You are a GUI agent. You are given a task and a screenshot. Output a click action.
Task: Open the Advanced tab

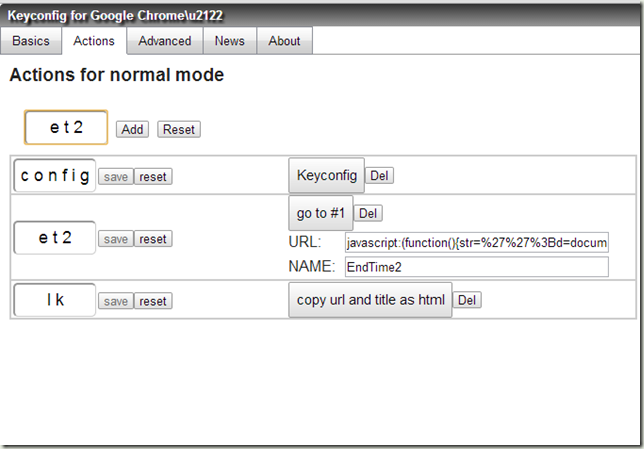click(x=165, y=41)
